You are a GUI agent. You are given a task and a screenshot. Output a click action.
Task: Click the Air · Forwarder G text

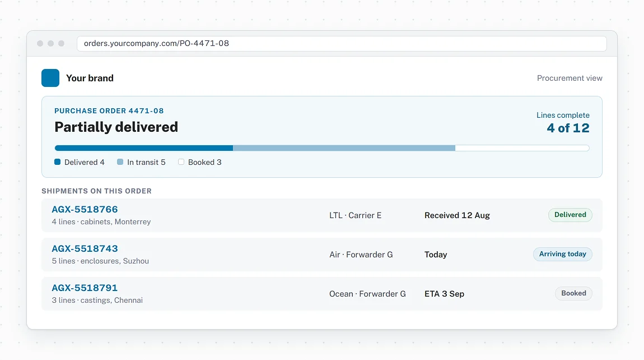click(361, 255)
